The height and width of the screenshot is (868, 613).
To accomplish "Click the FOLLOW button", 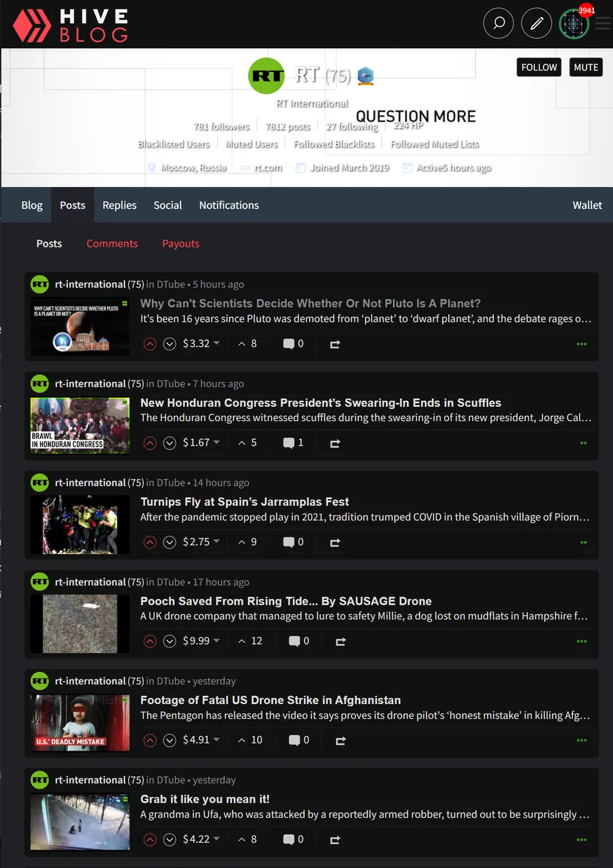I will [539, 67].
